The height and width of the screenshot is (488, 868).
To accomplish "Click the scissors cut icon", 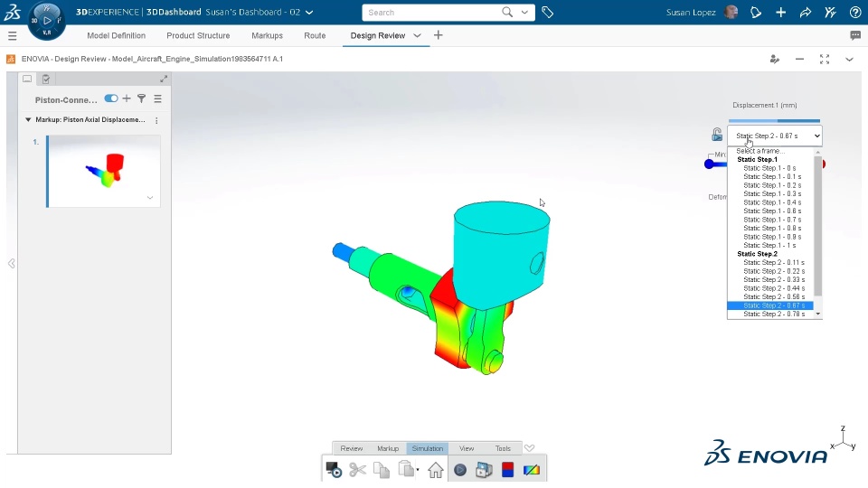I will point(358,470).
